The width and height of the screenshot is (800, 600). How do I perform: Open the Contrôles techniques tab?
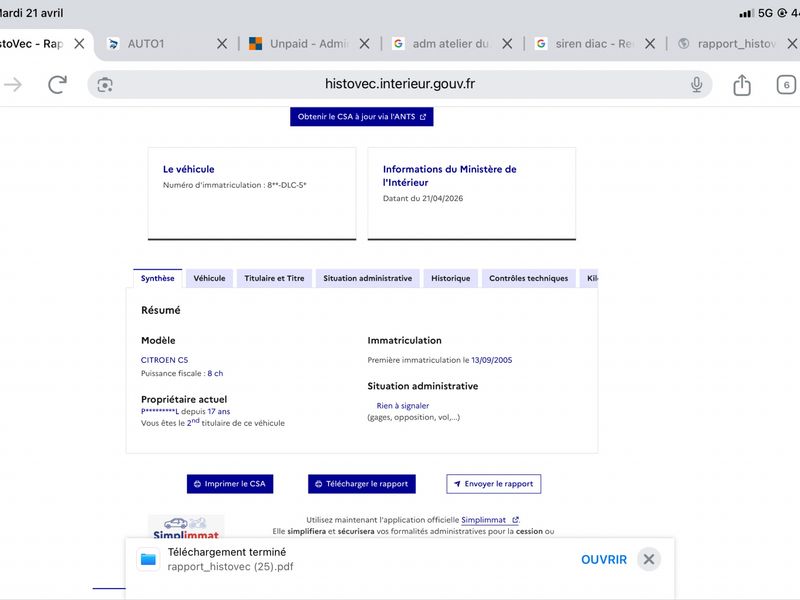coord(529,278)
